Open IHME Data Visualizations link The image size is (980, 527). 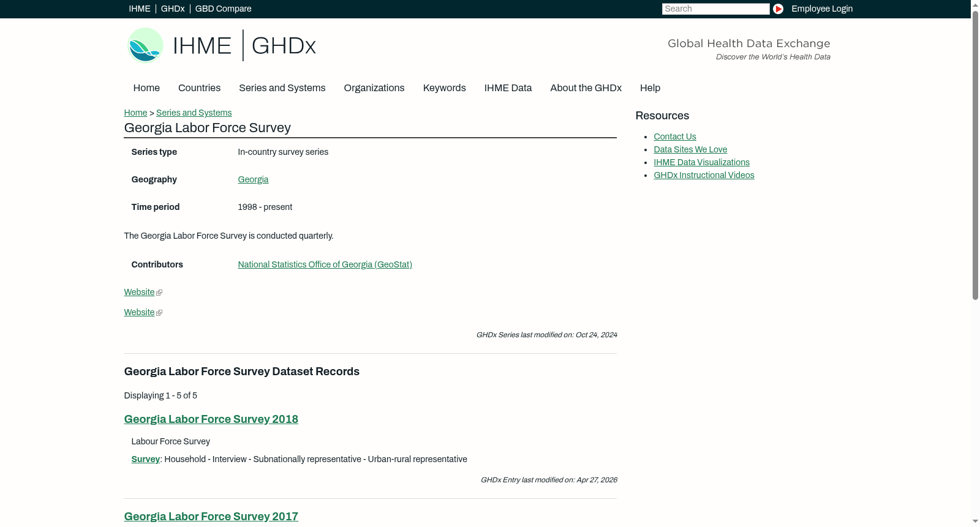click(701, 162)
